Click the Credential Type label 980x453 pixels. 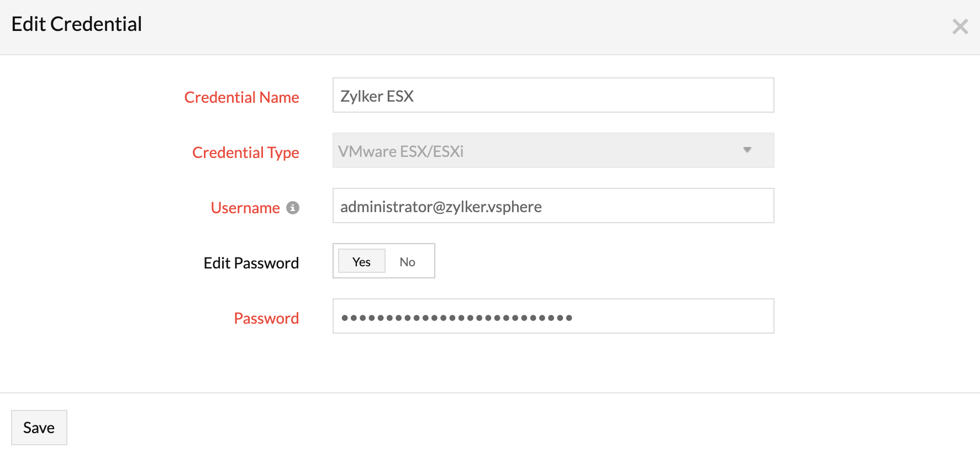click(245, 152)
